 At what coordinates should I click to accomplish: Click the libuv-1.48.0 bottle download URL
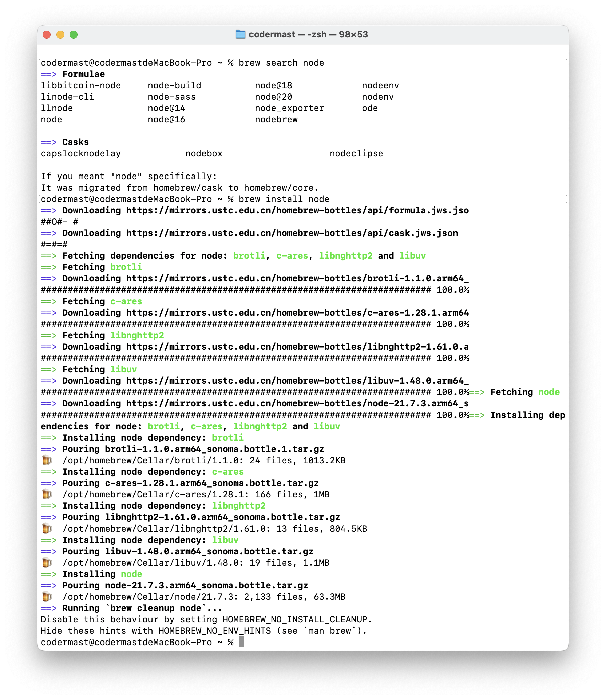(298, 381)
